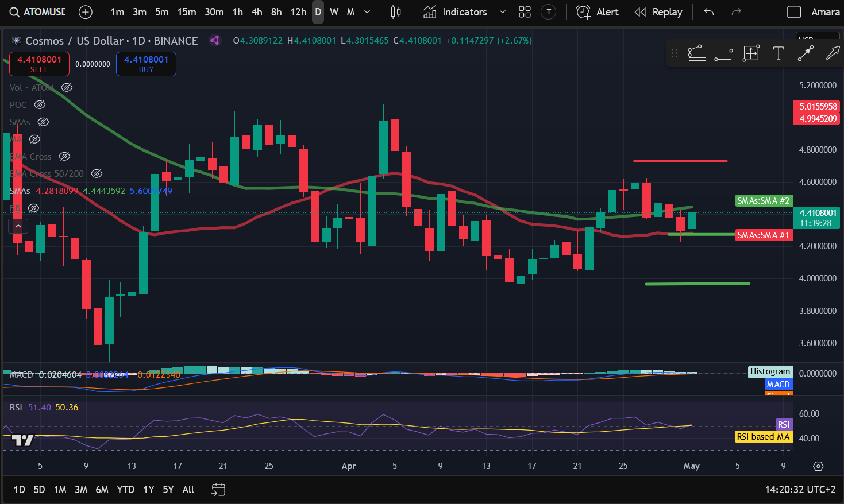Hide the Vol · ATOM indicator

[x=67, y=87]
